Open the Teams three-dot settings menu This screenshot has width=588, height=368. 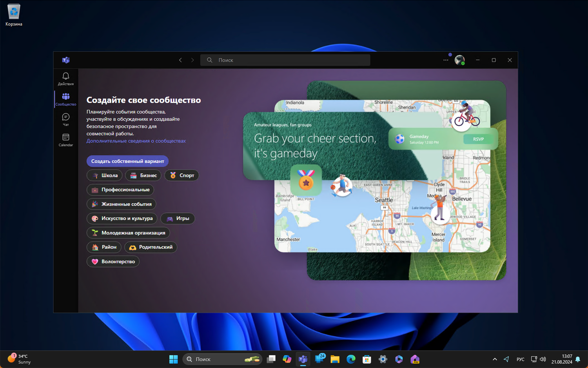446,60
